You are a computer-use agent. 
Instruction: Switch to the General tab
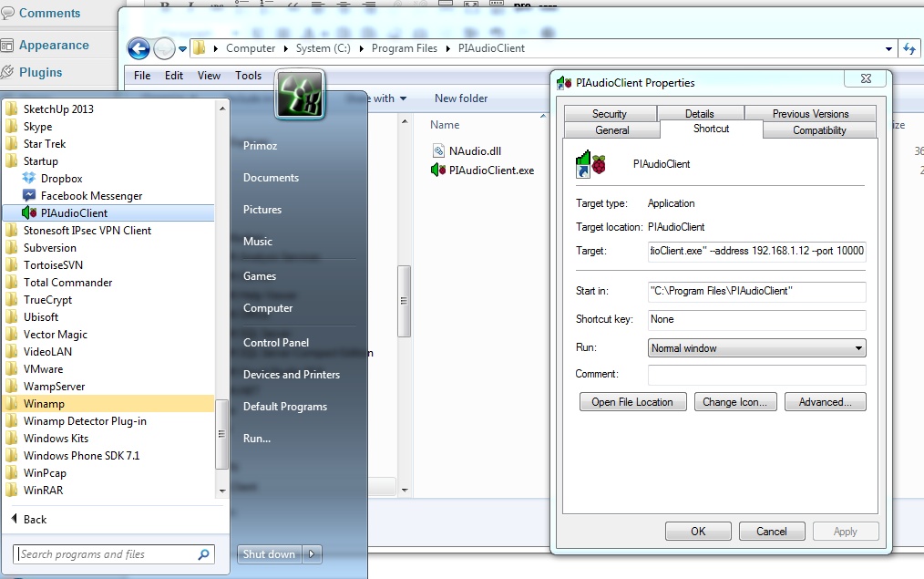[612, 130]
